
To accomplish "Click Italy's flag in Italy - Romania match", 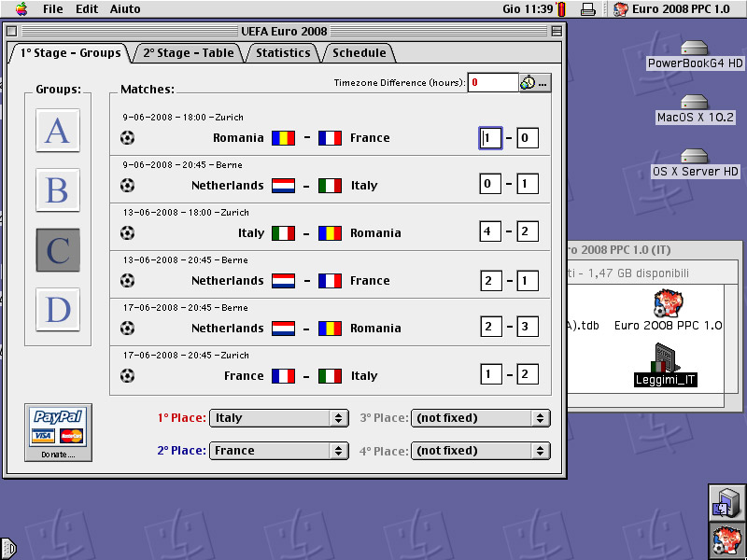I will click(284, 233).
